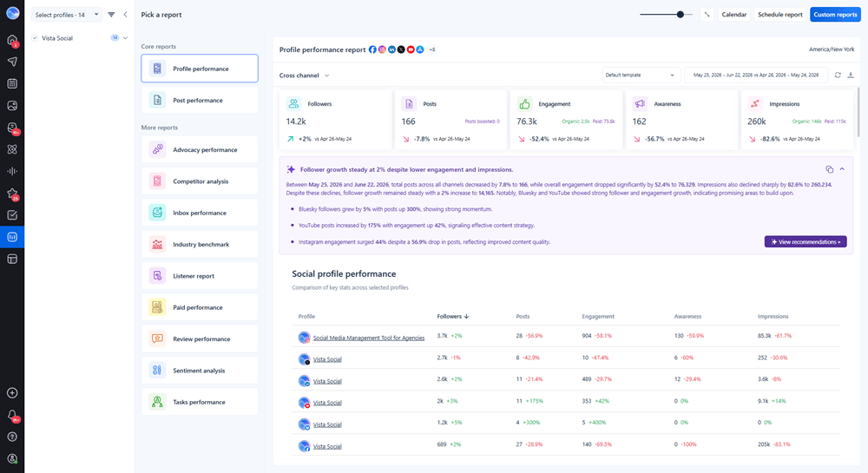Collapse the AI summary panel chevron
The width and height of the screenshot is (868, 473).
point(842,169)
